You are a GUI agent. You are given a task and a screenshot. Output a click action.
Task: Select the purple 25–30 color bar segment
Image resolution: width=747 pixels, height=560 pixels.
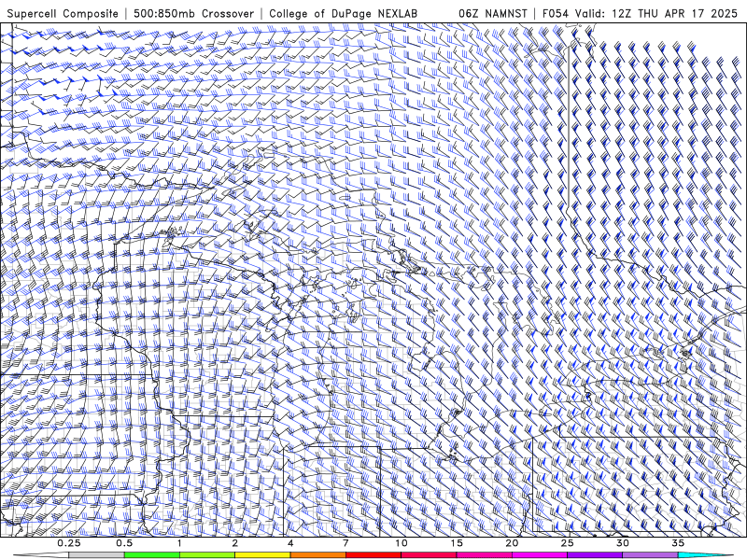(595, 555)
